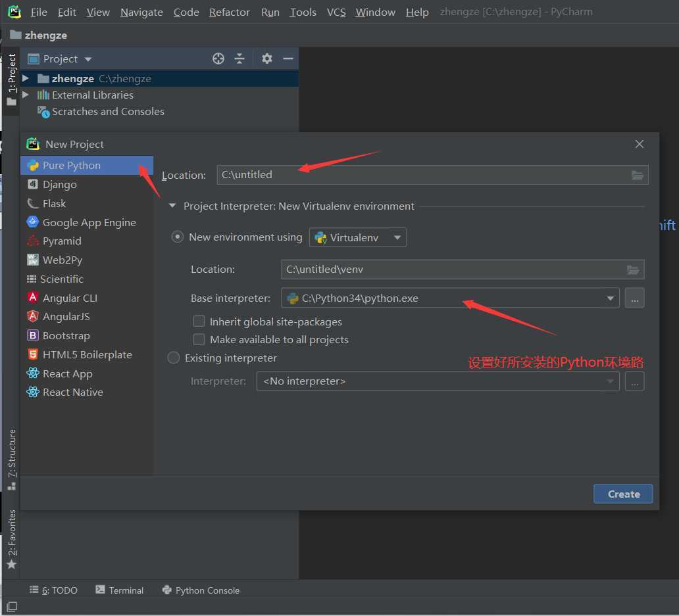
Task: Click ellipsis button beside Base interpreter
Action: click(634, 298)
